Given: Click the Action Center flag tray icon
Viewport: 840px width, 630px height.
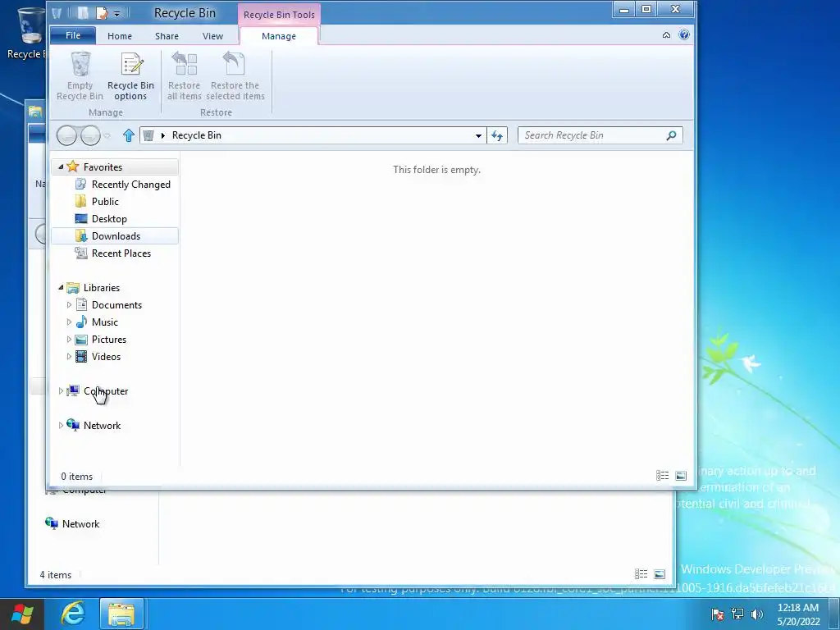Looking at the screenshot, I should 717,614.
